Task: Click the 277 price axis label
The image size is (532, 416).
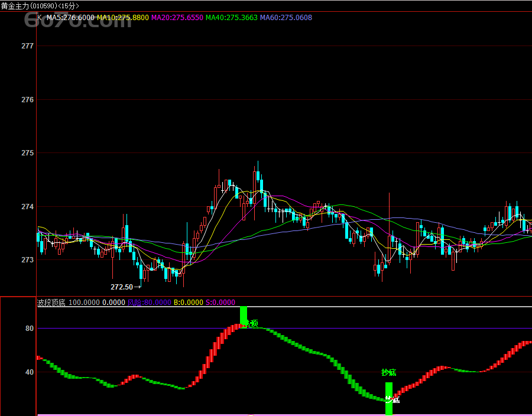Action: point(27,45)
